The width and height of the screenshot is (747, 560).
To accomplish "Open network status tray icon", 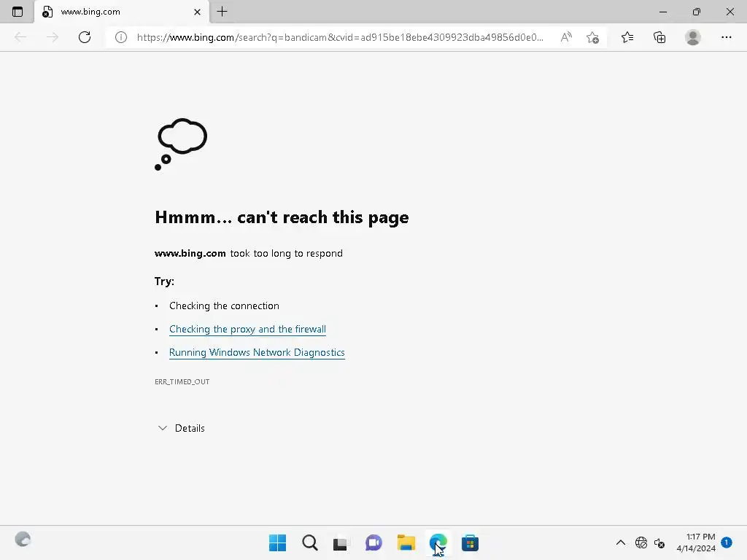I will (x=641, y=542).
